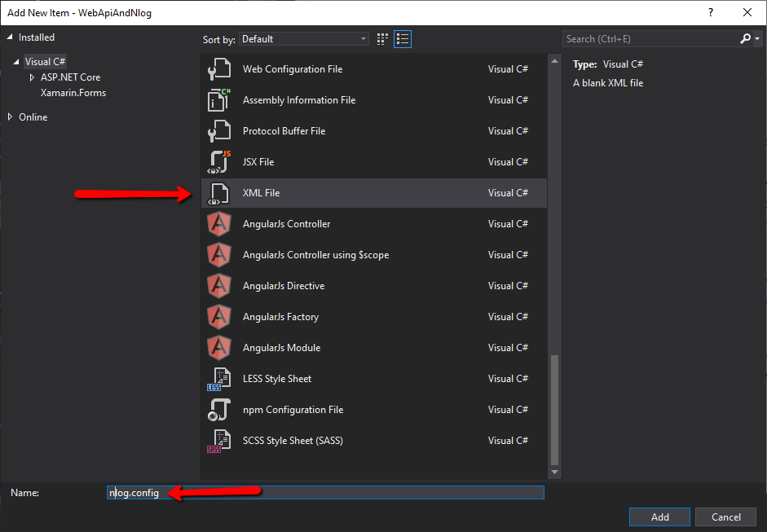This screenshot has width=767, height=532.
Task: Choose the AngularJs Factory icon
Action: click(218, 317)
